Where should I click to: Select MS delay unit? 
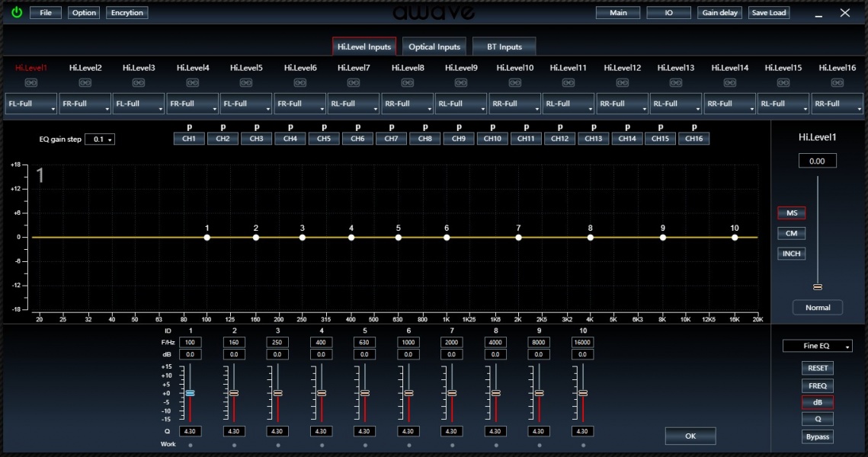pos(792,213)
